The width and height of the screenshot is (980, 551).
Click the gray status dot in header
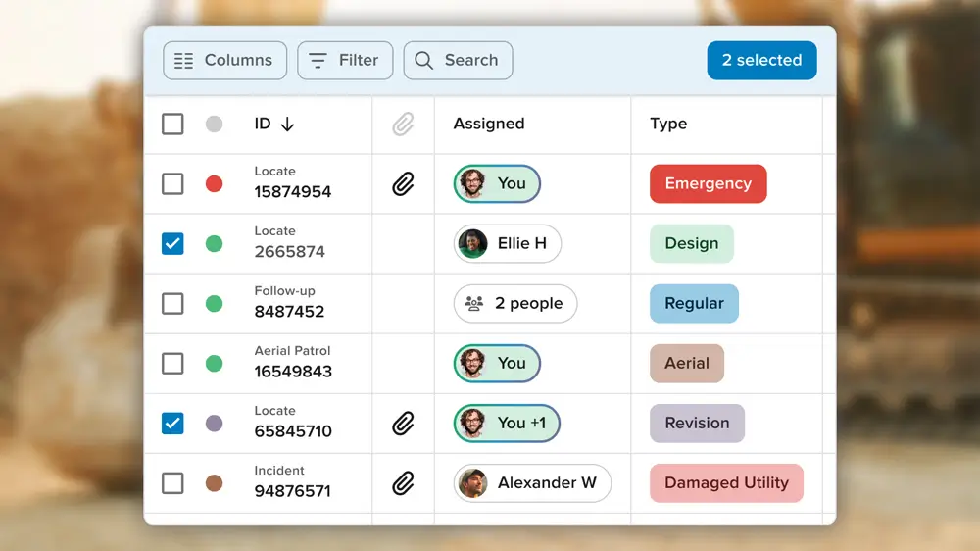[x=215, y=124]
